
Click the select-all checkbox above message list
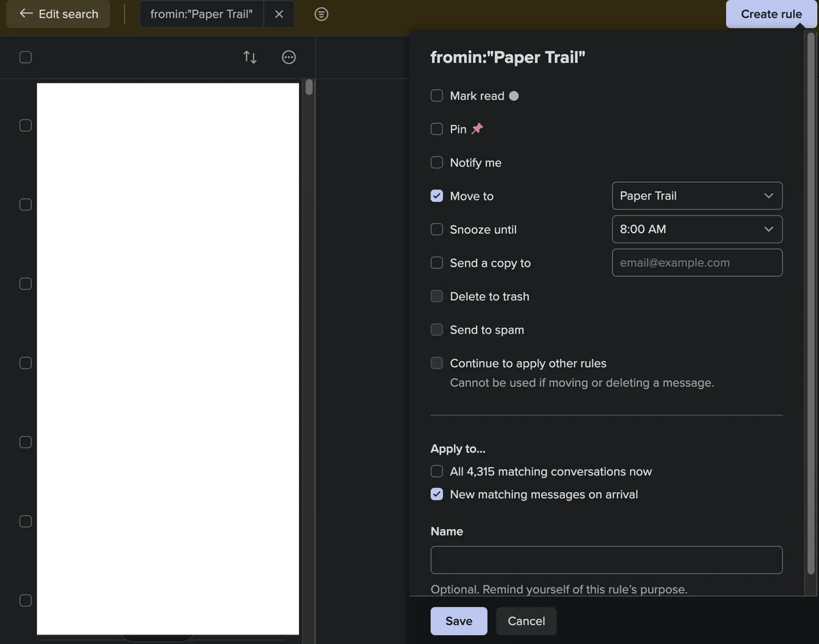pos(25,57)
